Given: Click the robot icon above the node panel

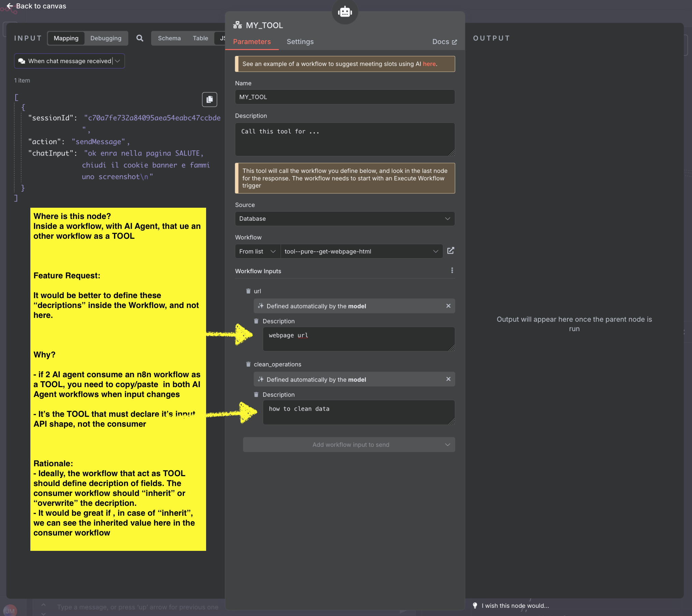Looking at the screenshot, I should click(345, 12).
